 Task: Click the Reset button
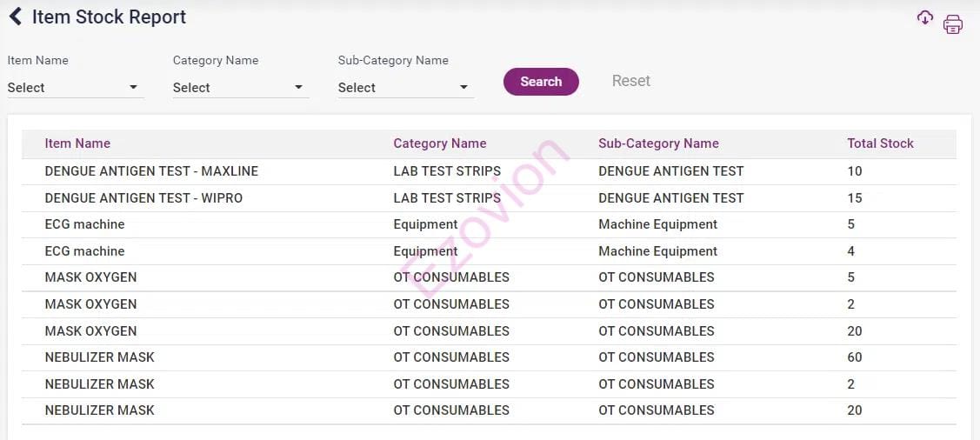[630, 81]
